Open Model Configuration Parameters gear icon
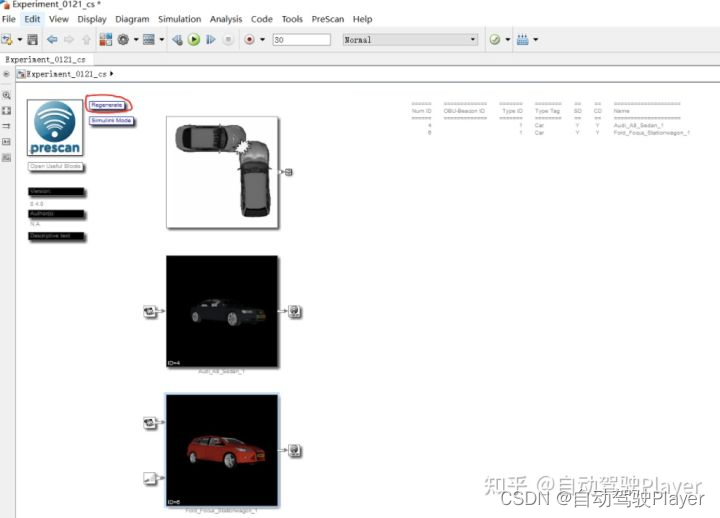Viewport: 720px width, 518px height. click(123, 39)
